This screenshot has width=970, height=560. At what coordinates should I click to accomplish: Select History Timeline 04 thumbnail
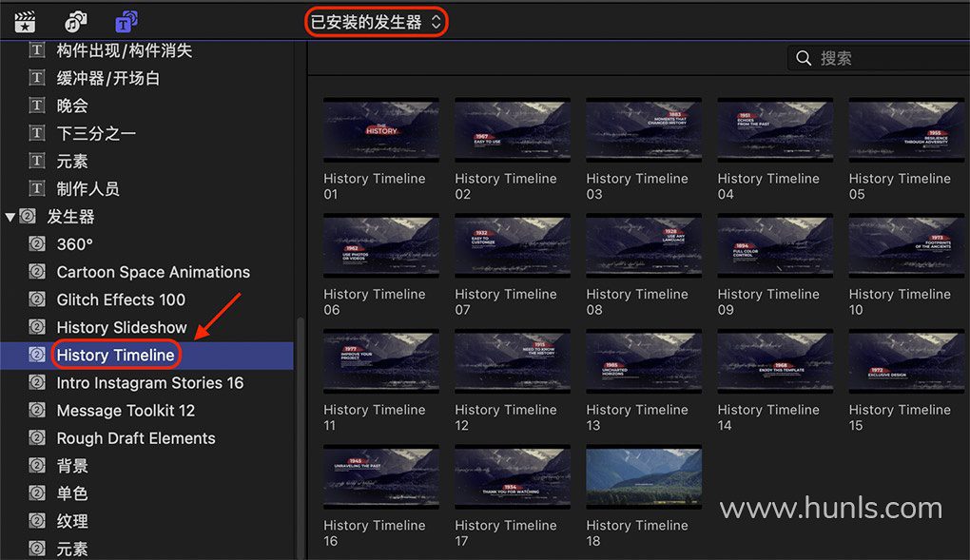[775, 130]
